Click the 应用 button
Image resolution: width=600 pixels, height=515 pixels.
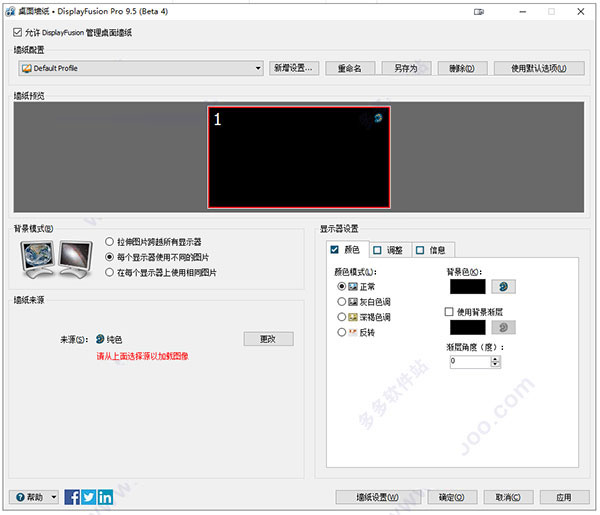click(x=564, y=497)
